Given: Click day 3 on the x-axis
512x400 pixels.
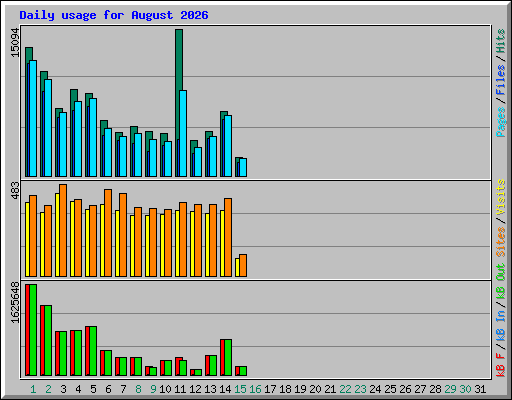Looking at the screenshot, I should tap(63, 389).
